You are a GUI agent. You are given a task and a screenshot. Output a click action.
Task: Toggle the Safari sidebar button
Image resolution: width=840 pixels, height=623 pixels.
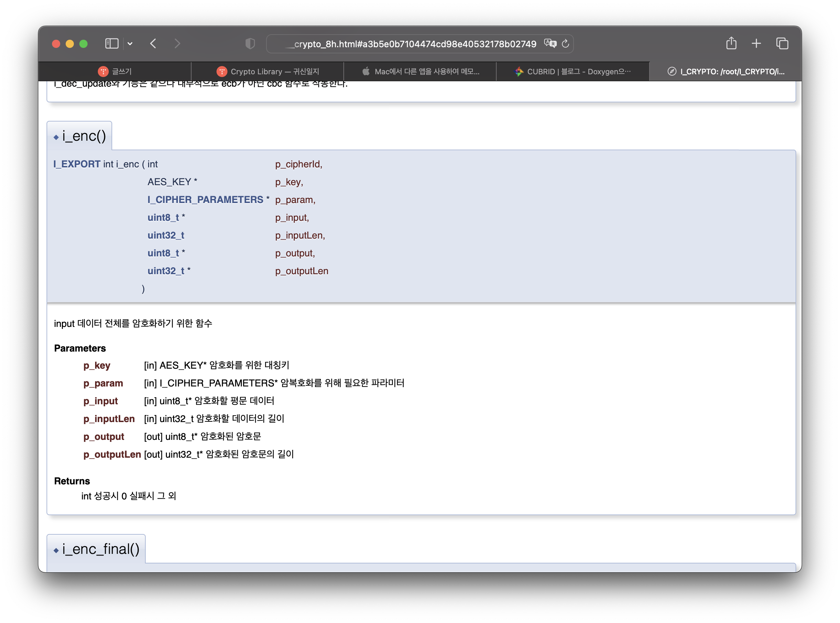[111, 44]
